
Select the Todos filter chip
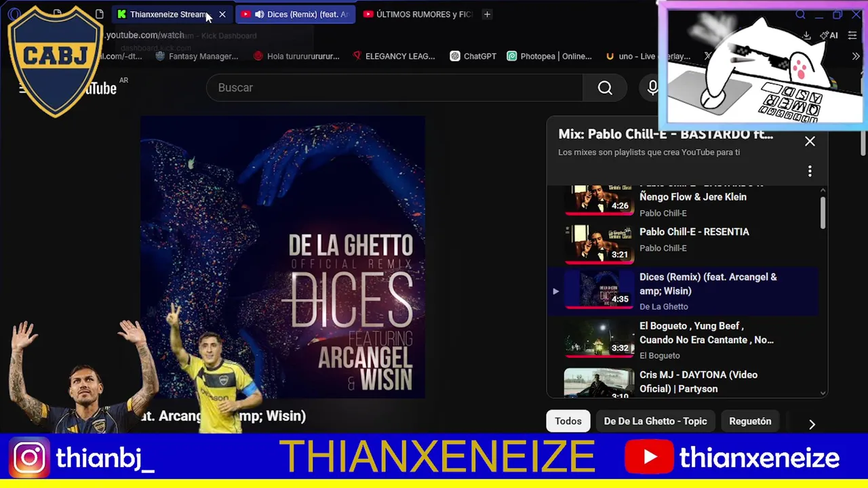click(568, 421)
